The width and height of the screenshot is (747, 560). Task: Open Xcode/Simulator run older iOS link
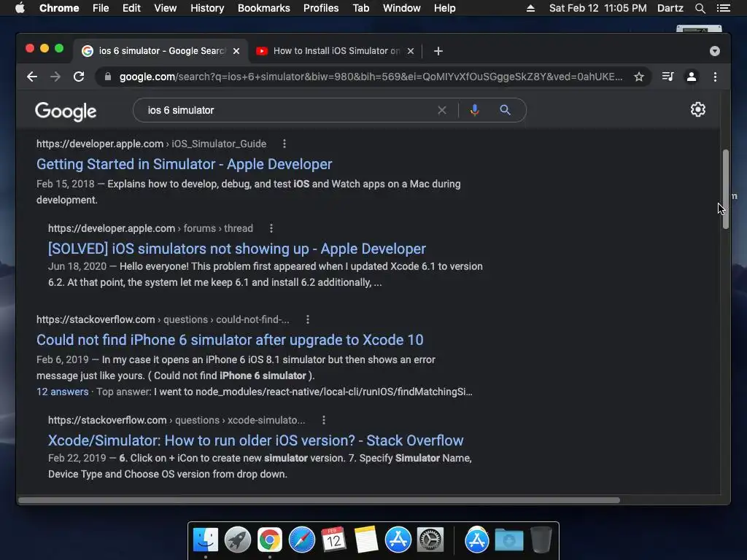pos(256,440)
